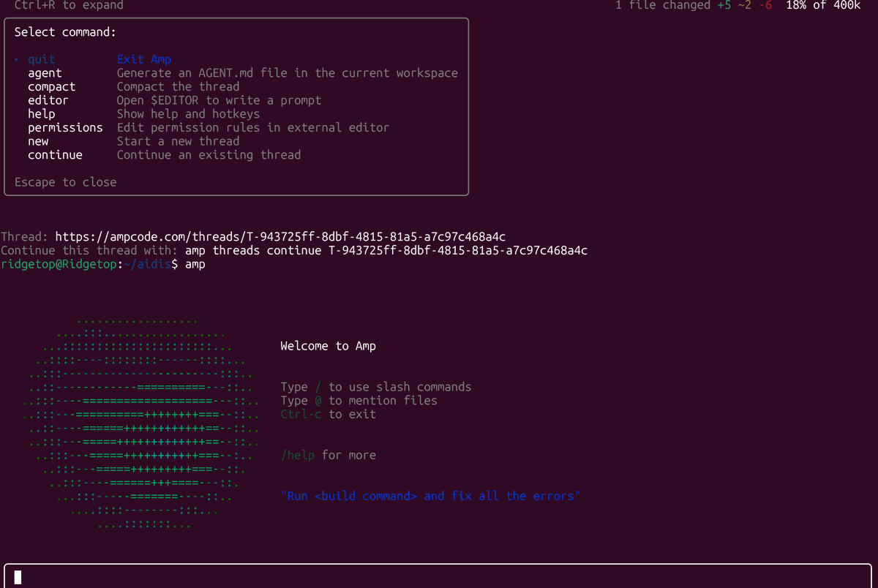Click the '/help for more' hint
This screenshot has width=878, height=588.
(329, 455)
